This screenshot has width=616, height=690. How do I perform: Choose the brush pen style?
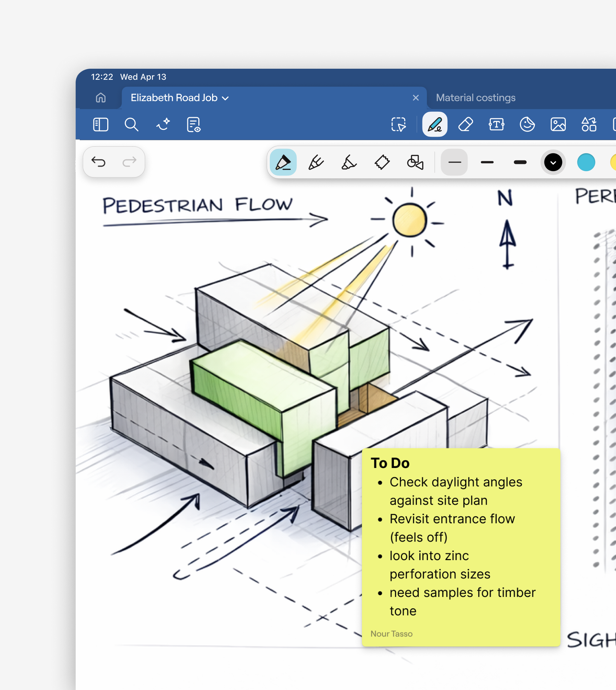point(316,162)
